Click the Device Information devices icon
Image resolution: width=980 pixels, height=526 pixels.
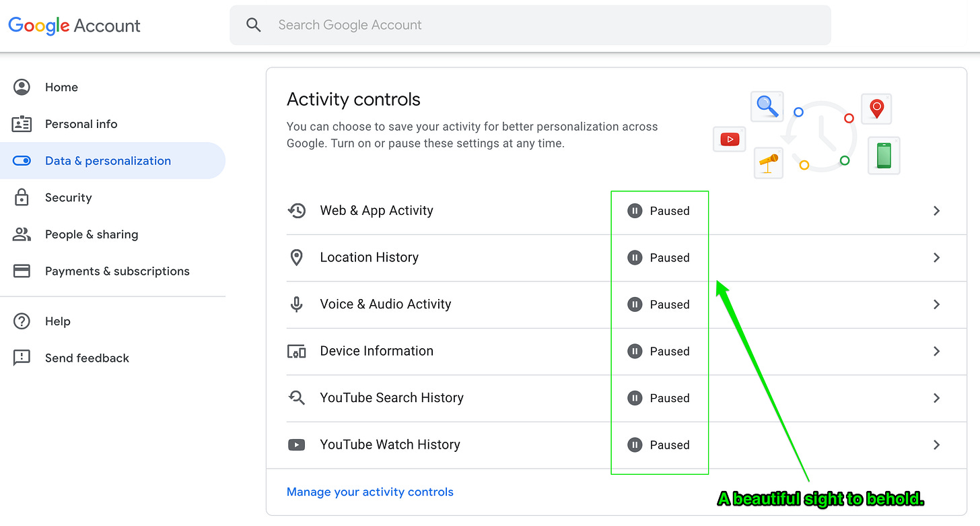point(296,351)
